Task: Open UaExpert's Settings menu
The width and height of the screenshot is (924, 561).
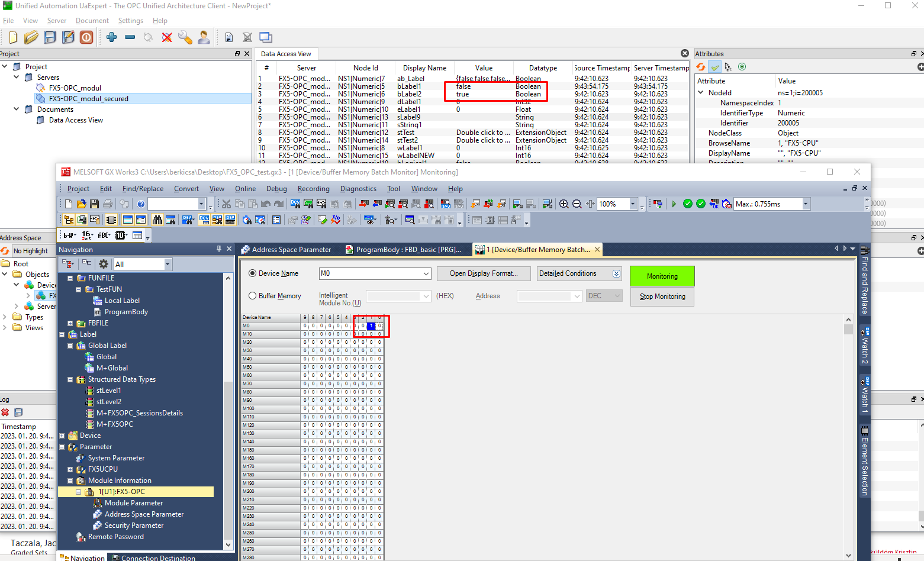Action: click(x=130, y=21)
